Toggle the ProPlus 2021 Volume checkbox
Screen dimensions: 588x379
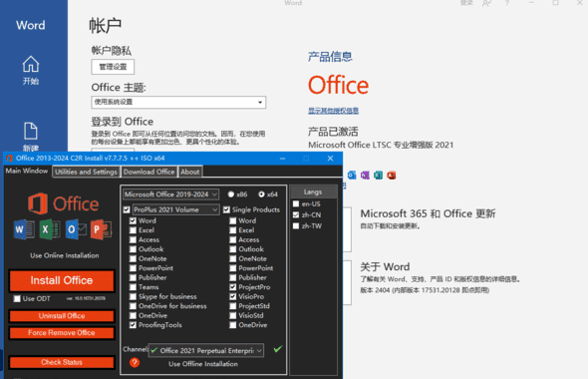pos(127,209)
